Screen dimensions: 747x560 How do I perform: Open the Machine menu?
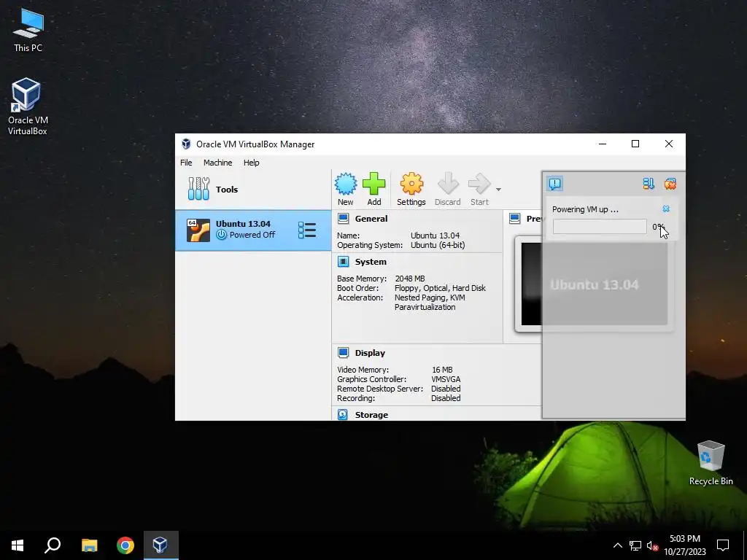[217, 163]
